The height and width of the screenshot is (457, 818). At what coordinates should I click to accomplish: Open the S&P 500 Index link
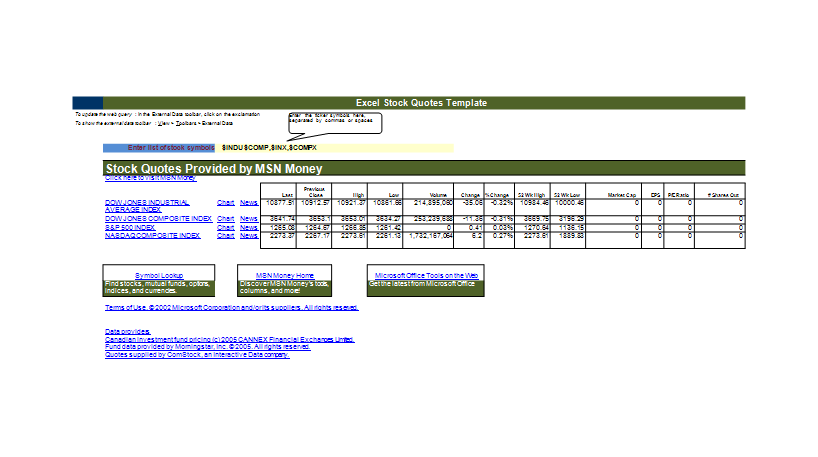coord(130,227)
